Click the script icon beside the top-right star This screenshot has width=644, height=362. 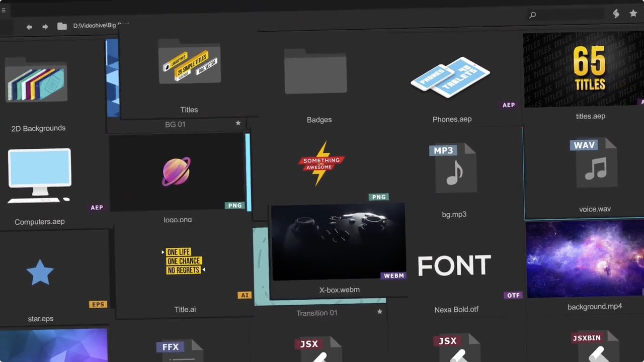click(616, 14)
